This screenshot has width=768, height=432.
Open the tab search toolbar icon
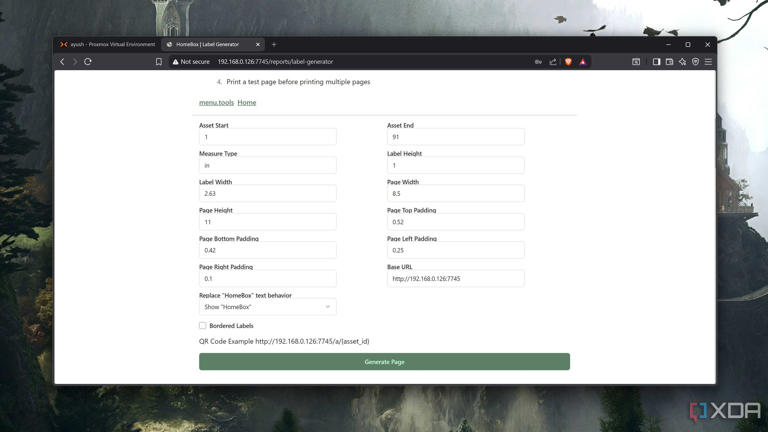636,62
